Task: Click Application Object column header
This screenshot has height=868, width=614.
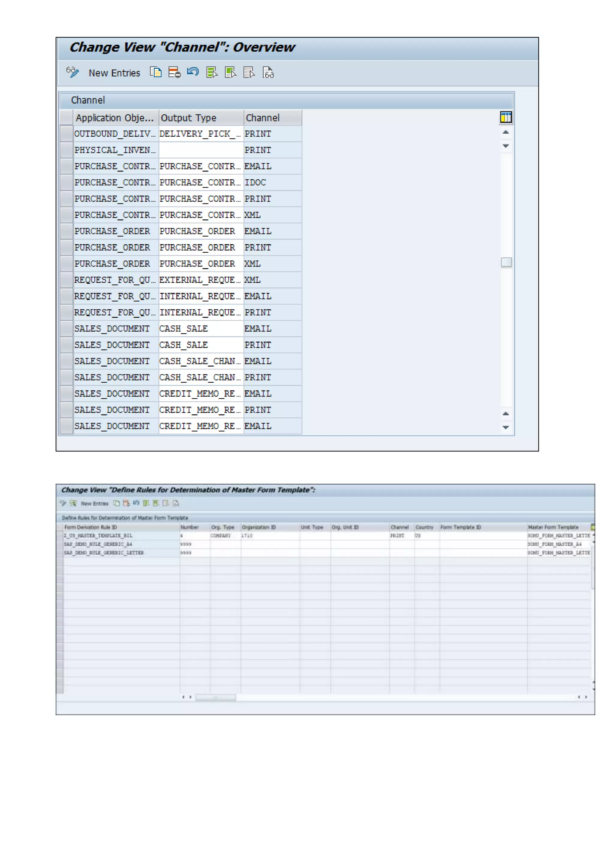Action: (116, 118)
